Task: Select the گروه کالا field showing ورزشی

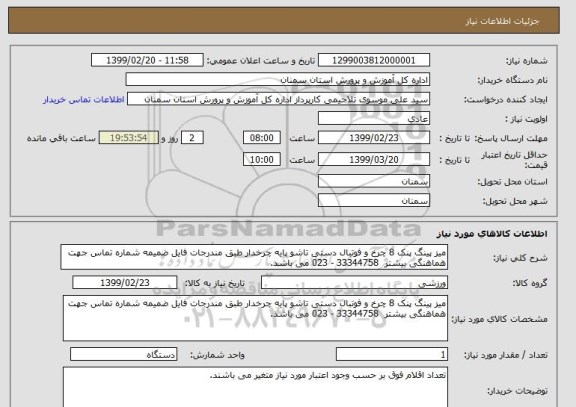Action: coord(354,282)
